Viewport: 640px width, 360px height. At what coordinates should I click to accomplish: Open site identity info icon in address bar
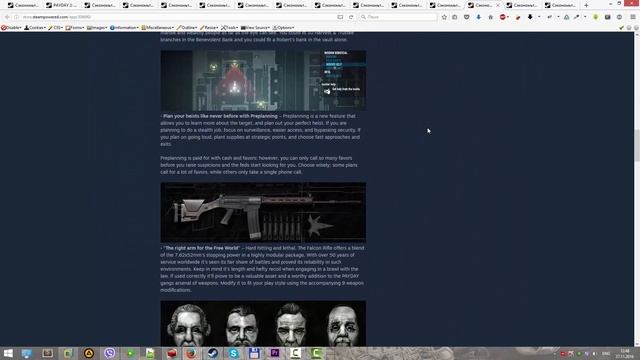(x=17, y=17)
